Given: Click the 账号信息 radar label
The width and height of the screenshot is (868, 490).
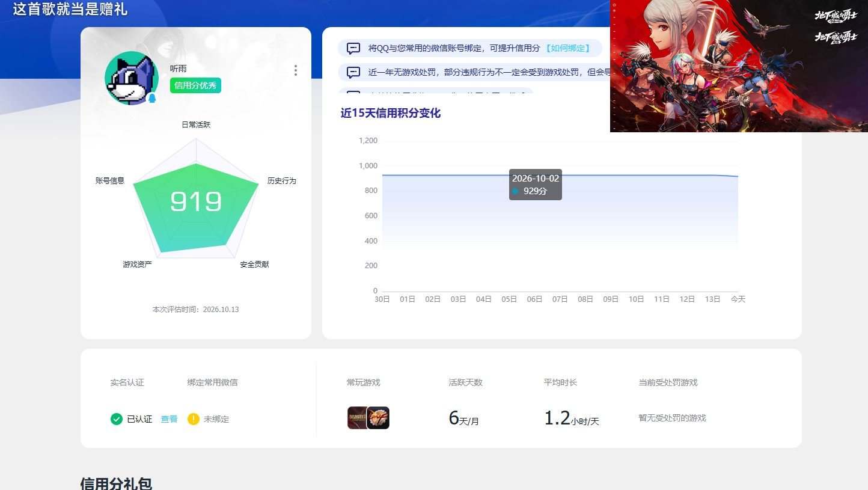Looking at the screenshot, I should [x=110, y=180].
